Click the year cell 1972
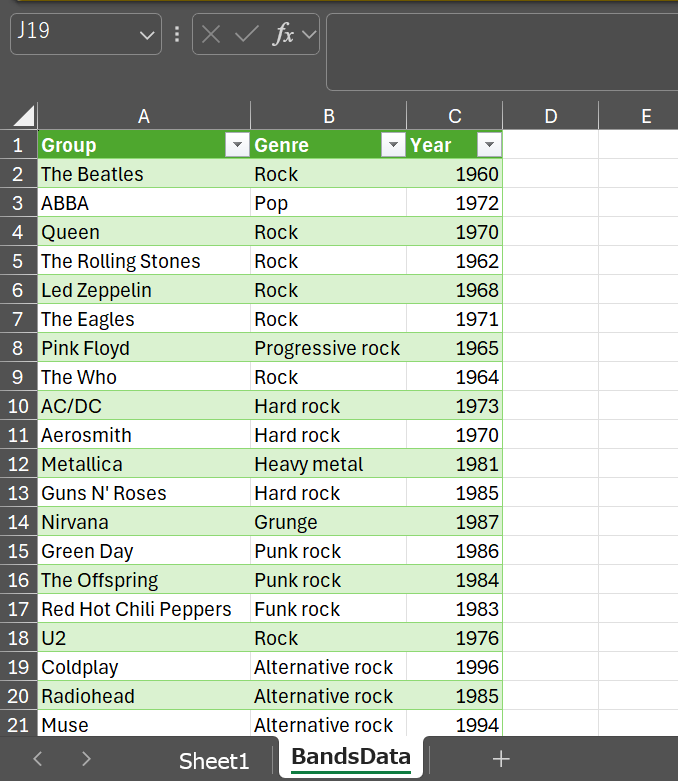 coord(455,203)
